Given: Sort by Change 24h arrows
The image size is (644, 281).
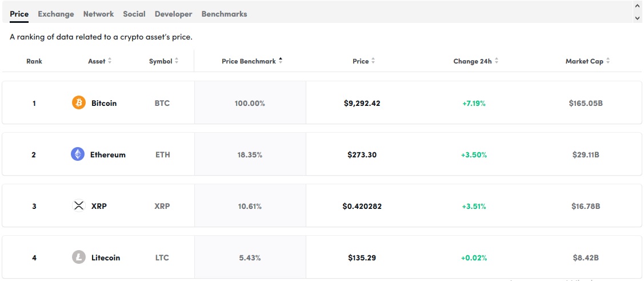Looking at the screenshot, I should (x=497, y=61).
